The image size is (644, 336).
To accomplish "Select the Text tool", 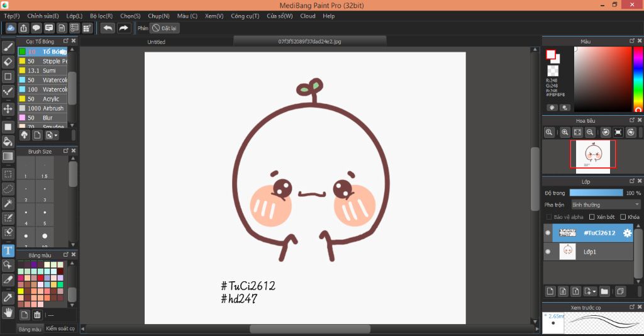I will (8, 250).
